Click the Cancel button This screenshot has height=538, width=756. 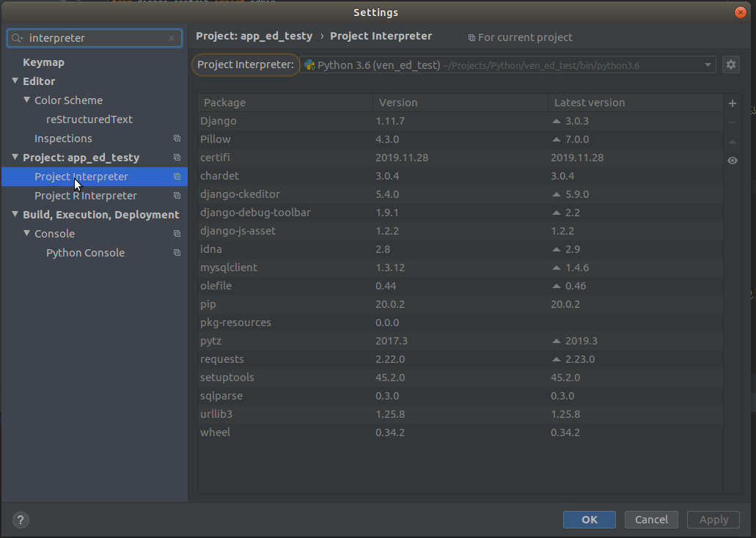tap(651, 520)
